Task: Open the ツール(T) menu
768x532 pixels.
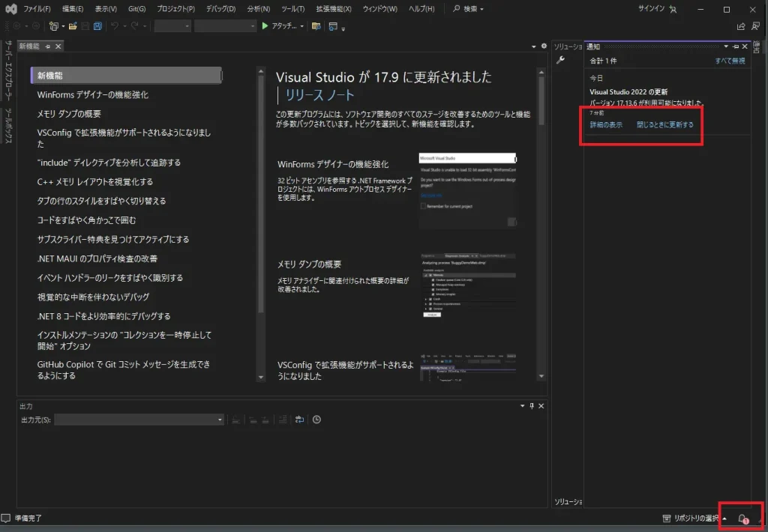Action: [293, 9]
